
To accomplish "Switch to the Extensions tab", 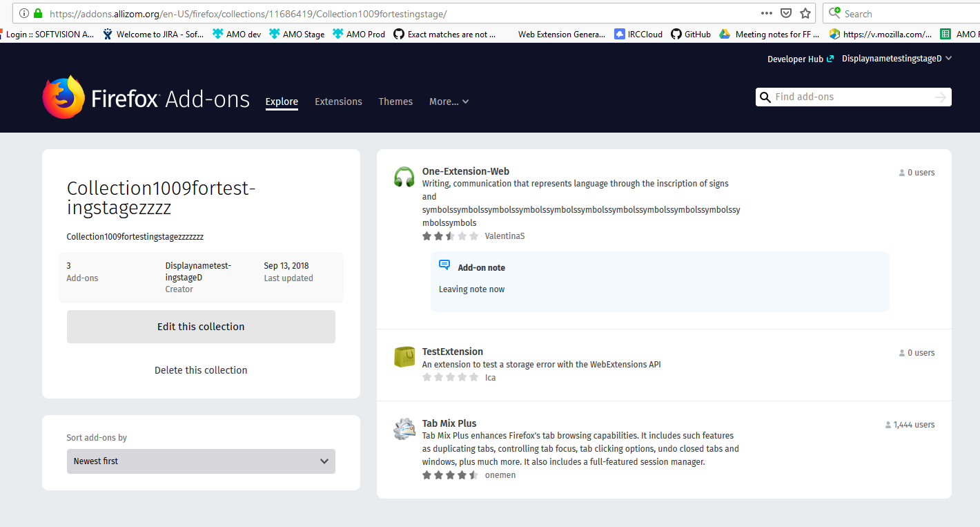I will point(338,102).
